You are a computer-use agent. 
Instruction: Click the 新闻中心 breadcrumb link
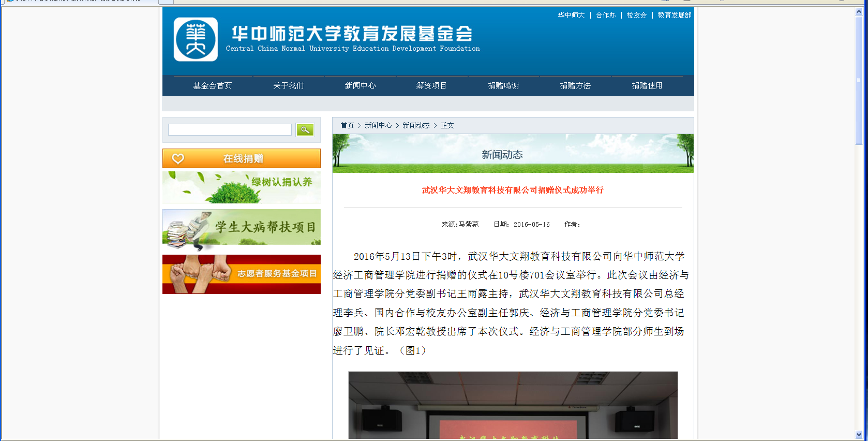click(x=378, y=126)
